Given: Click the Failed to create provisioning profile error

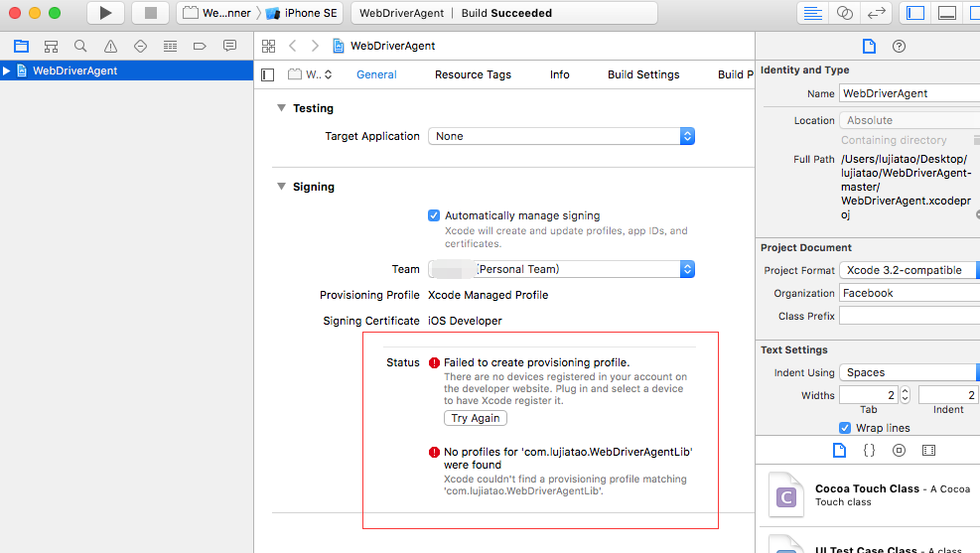Looking at the screenshot, I should (536, 362).
